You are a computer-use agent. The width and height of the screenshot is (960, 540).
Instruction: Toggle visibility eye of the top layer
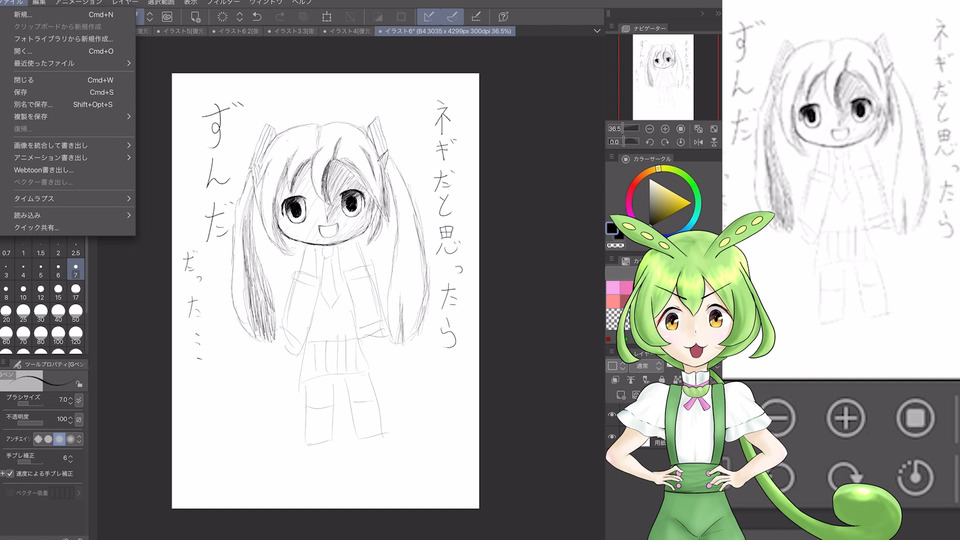pyautogui.click(x=612, y=415)
